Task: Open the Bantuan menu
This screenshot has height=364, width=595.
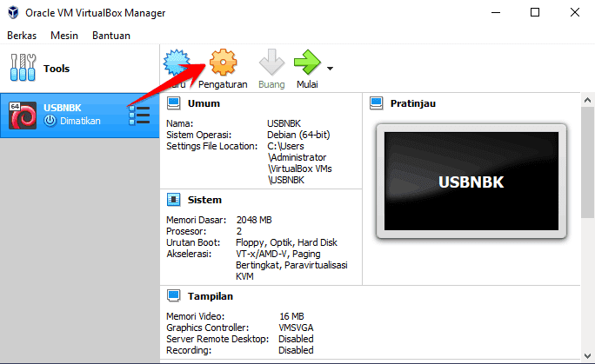Action: pos(111,36)
